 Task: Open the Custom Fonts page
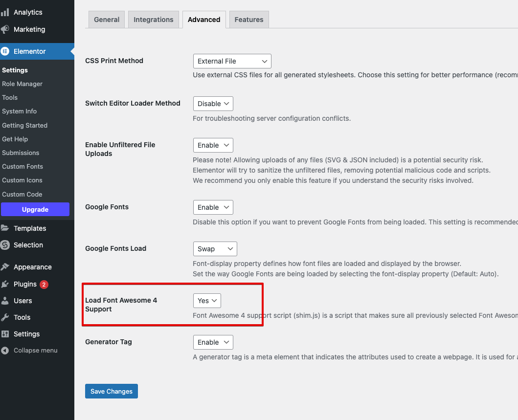pos(23,166)
